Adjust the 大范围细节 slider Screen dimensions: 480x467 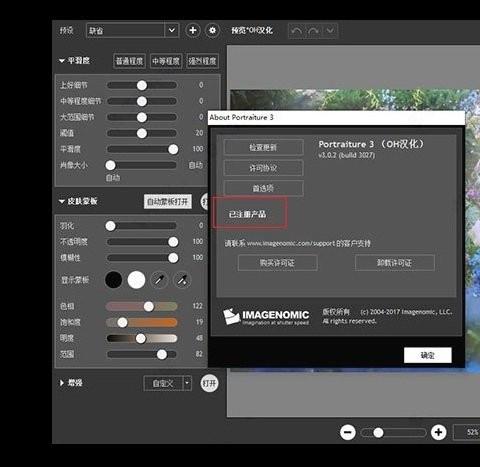(142, 117)
